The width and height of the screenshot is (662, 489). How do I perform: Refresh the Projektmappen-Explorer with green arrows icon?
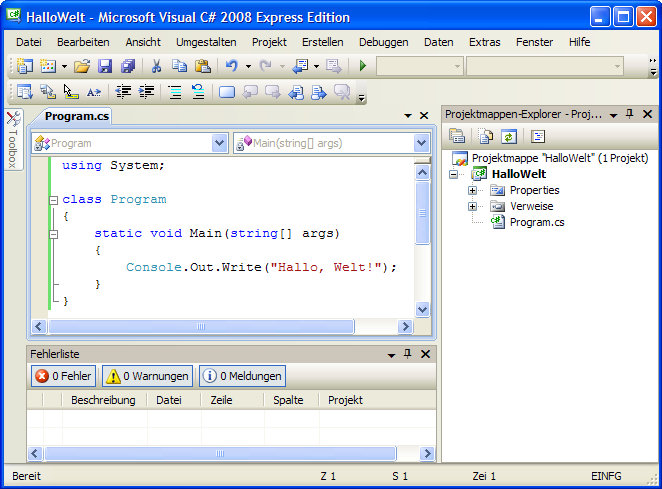[x=509, y=136]
